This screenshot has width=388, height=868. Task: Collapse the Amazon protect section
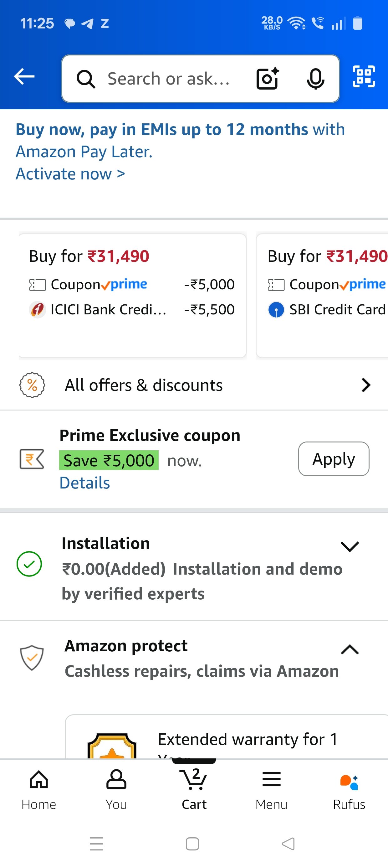(350, 649)
